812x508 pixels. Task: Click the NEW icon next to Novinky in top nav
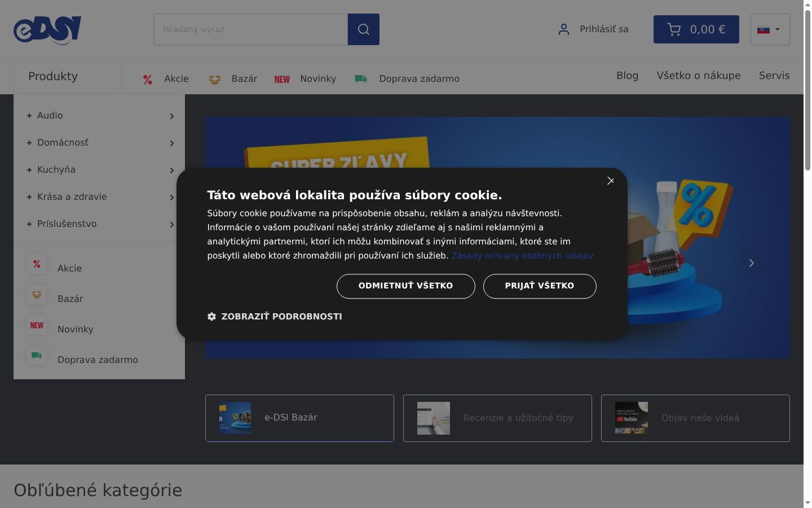click(282, 80)
